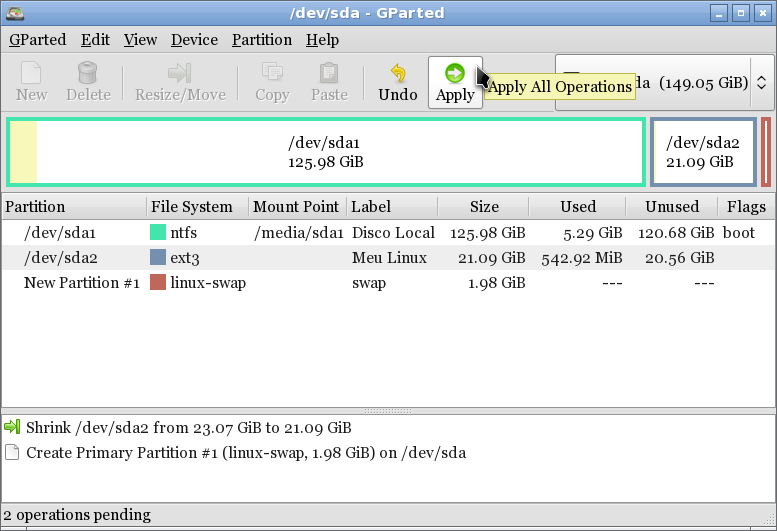Viewport: 777px width, 531px height.
Task: Select the New Partition #1 row
Action: pyautogui.click(x=300, y=283)
